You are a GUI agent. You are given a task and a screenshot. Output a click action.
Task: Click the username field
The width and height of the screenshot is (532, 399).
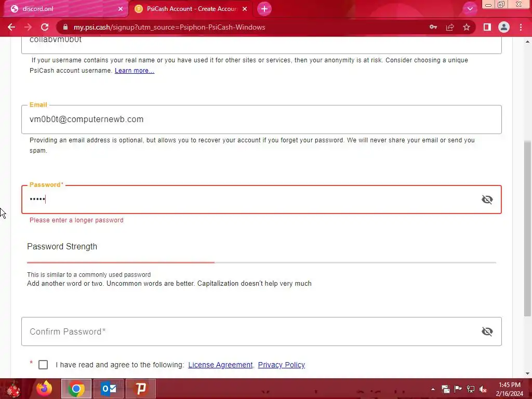261,45
